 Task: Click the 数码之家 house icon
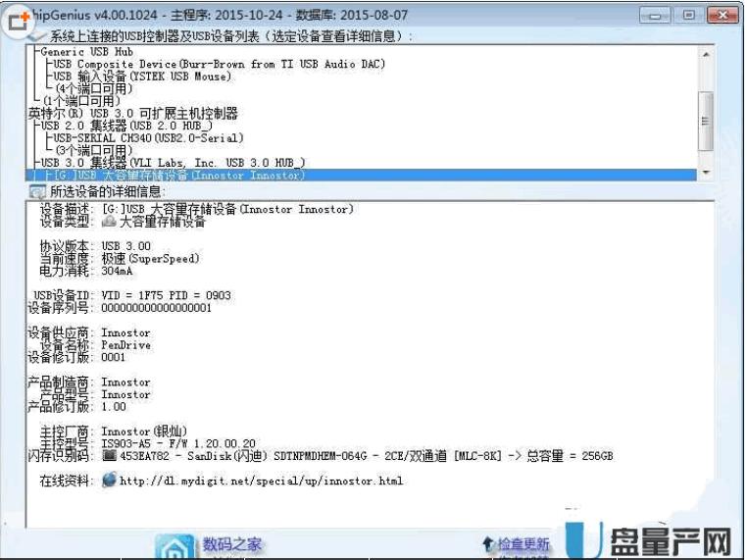coord(177,545)
